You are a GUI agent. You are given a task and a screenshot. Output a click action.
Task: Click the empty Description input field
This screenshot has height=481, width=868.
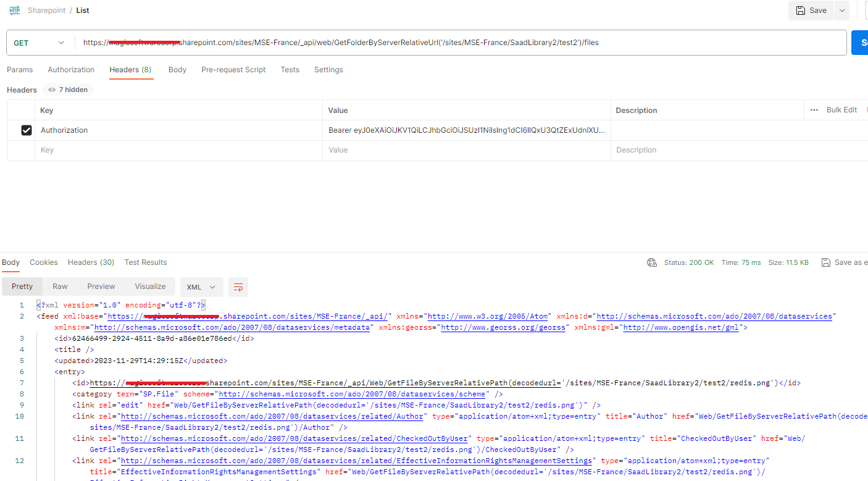(x=740, y=150)
